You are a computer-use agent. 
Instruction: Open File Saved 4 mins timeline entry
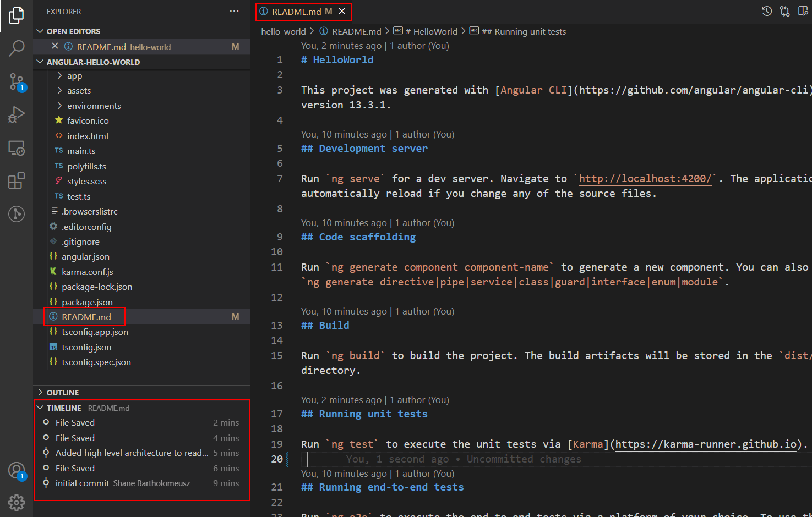[x=142, y=438]
